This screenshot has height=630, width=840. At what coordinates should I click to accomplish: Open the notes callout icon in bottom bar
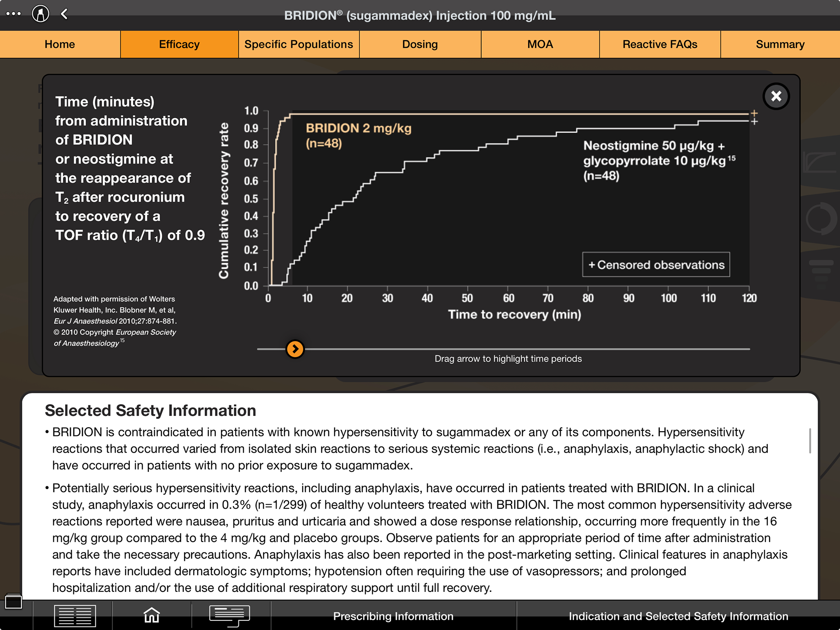pos(230,616)
